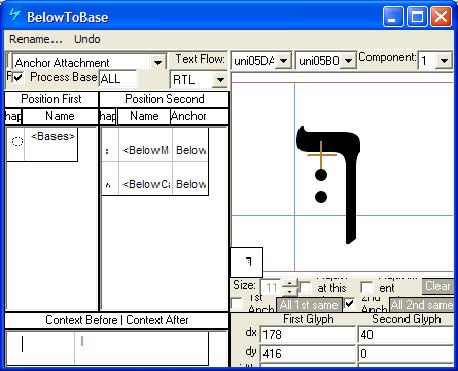Click the Position Second header
This screenshot has height=371, width=458.
pyautogui.click(x=165, y=99)
